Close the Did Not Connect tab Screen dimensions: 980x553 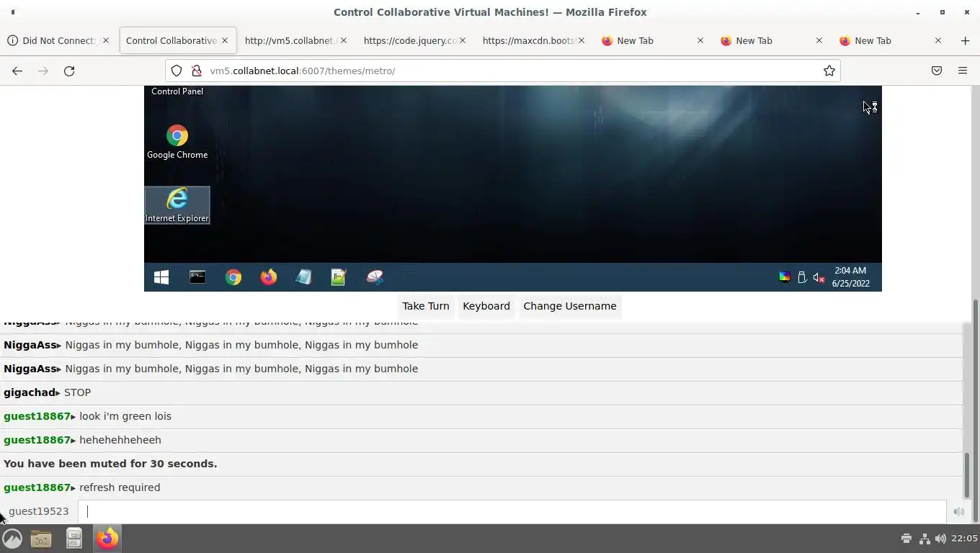(105, 40)
